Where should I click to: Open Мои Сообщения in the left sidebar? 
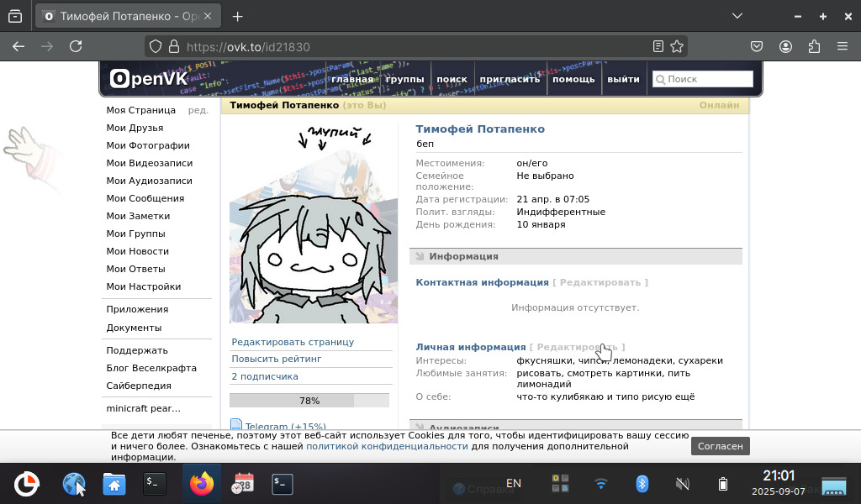[145, 198]
